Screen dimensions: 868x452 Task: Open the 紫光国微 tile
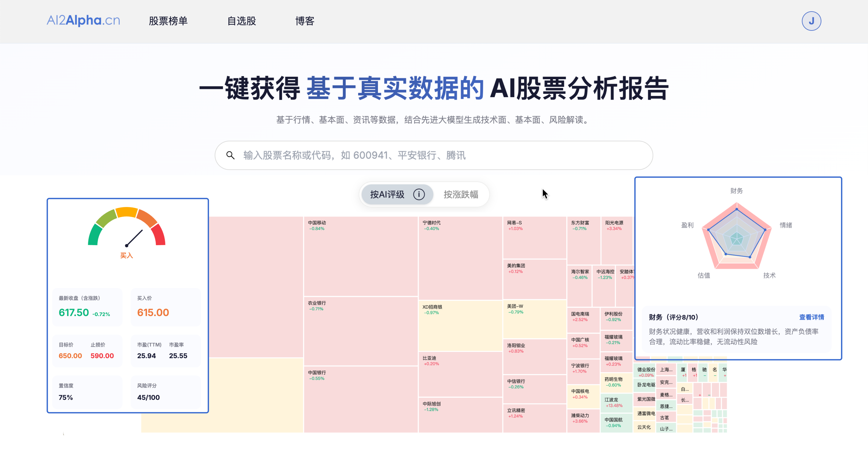644,399
